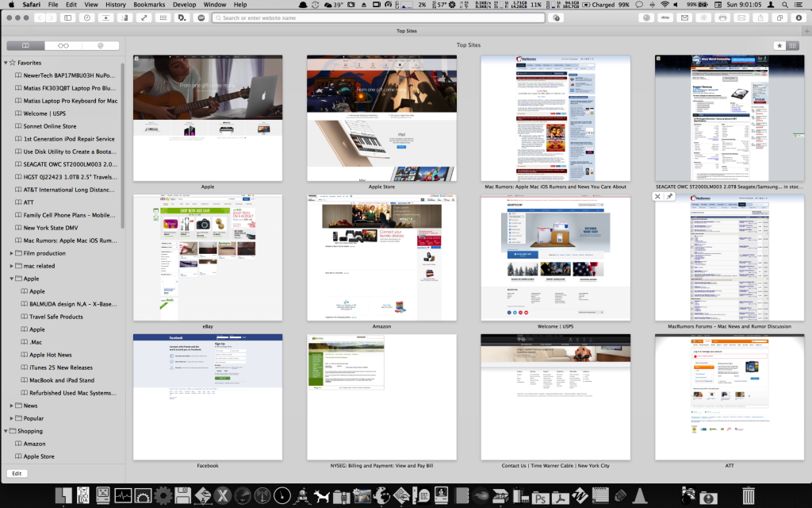
Task: Open the eBay top site thumbnail
Action: pyautogui.click(x=208, y=258)
